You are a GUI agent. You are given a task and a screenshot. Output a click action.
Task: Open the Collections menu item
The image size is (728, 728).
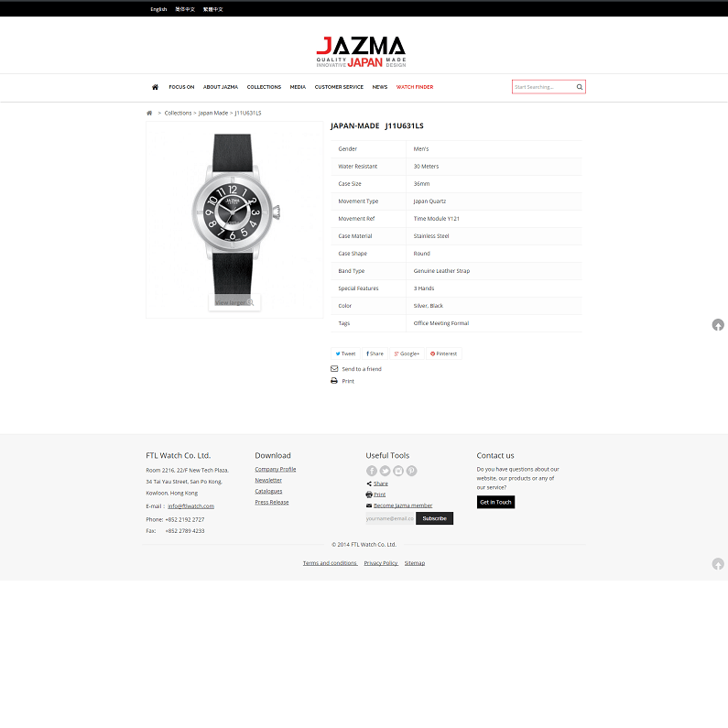click(264, 87)
